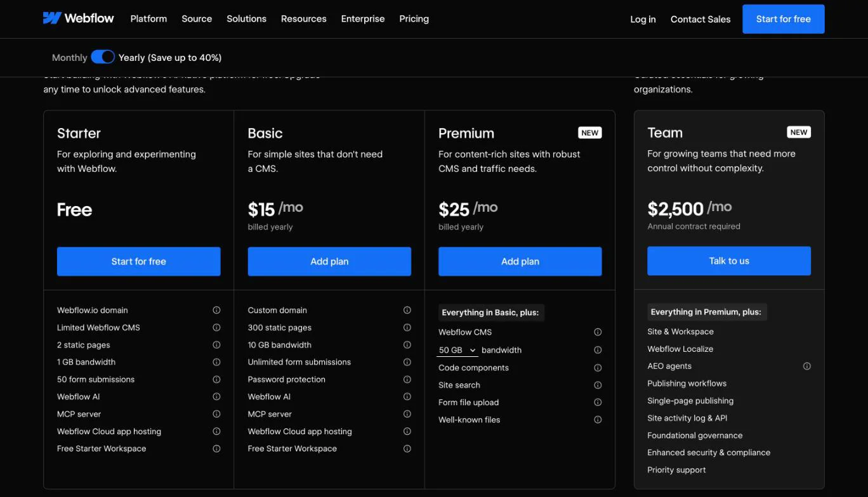Show info for 300 static pages
Image resolution: width=868 pixels, height=497 pixels.
coord(407,328)
